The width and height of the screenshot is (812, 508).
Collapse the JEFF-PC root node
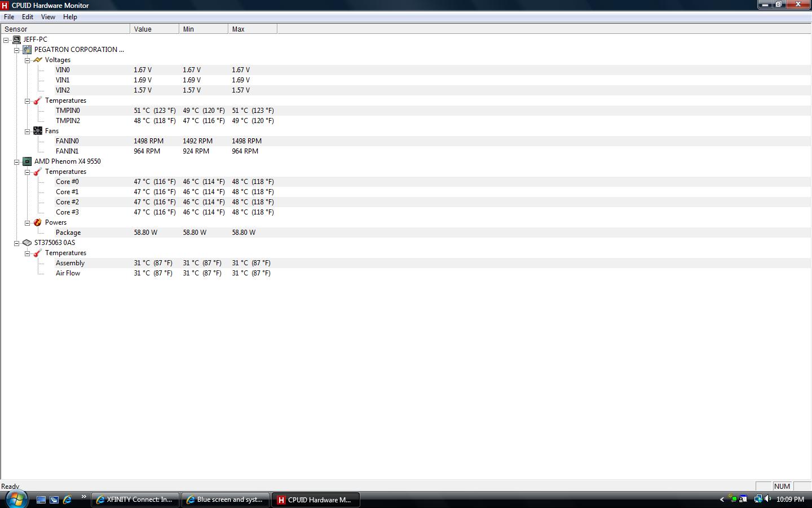(x=6, y=40)
